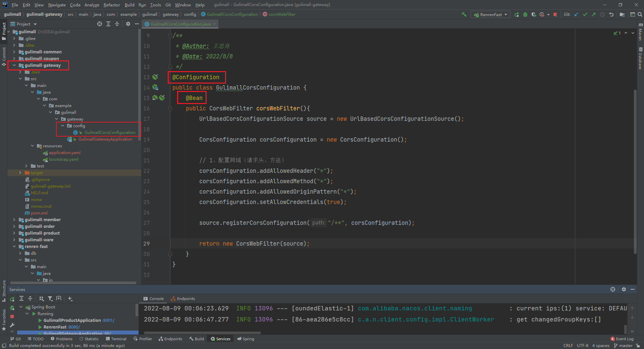Collapse the config folder in gateway
644x349 pixels.
[62, 126]
